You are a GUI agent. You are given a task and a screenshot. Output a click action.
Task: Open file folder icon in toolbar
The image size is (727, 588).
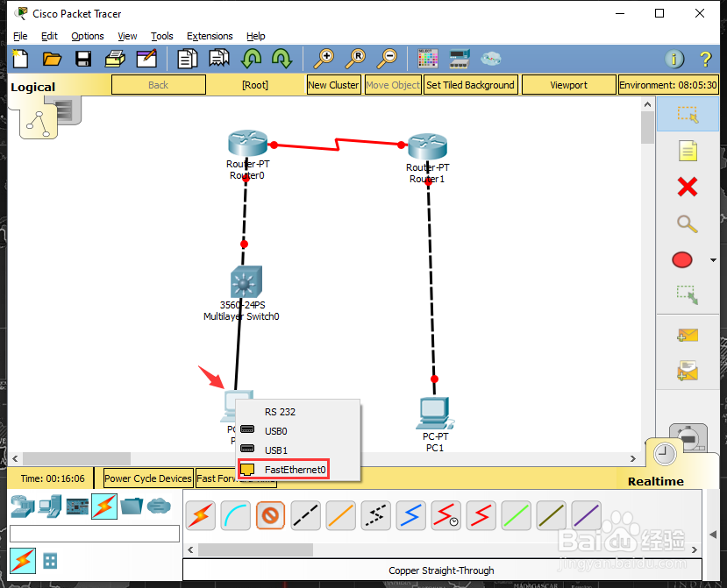[x=52, y=59]
